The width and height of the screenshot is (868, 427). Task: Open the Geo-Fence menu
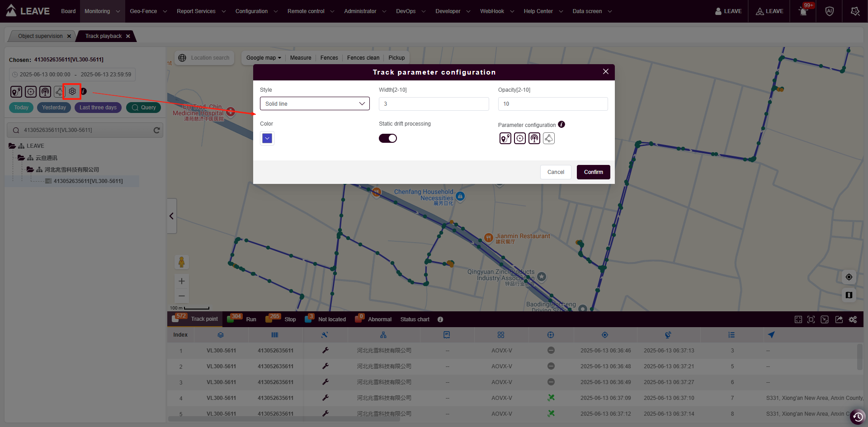148,11
